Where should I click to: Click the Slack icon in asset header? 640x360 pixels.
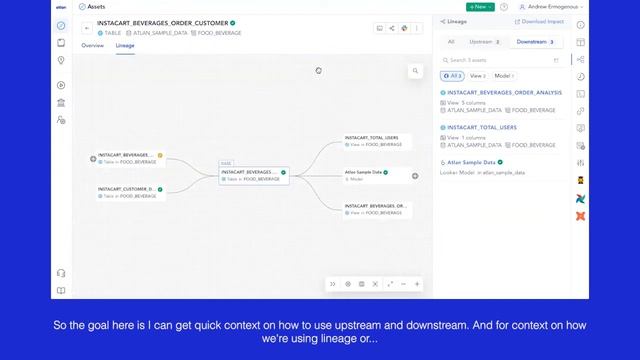click(404, 28)
